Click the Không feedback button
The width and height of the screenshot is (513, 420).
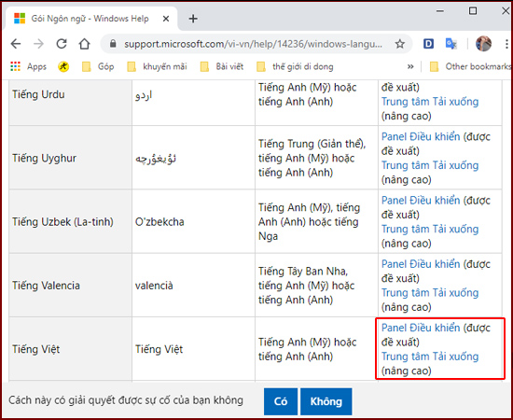click(x=326, y=401)
